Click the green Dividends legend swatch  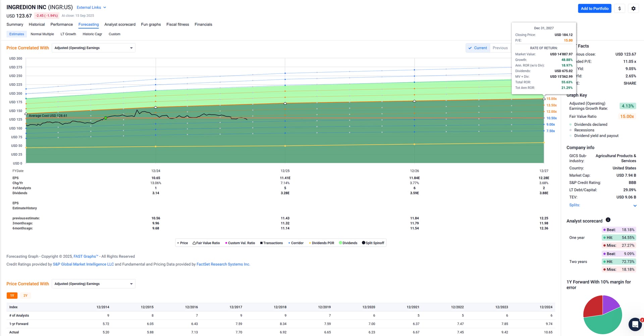[x=340, y=243]
